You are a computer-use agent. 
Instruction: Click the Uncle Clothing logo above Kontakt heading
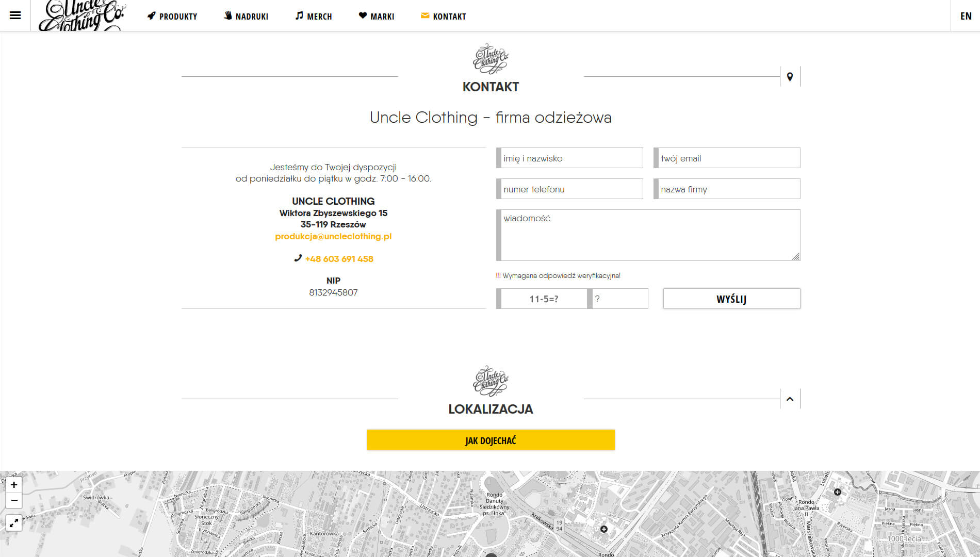(x=491, y=59)
